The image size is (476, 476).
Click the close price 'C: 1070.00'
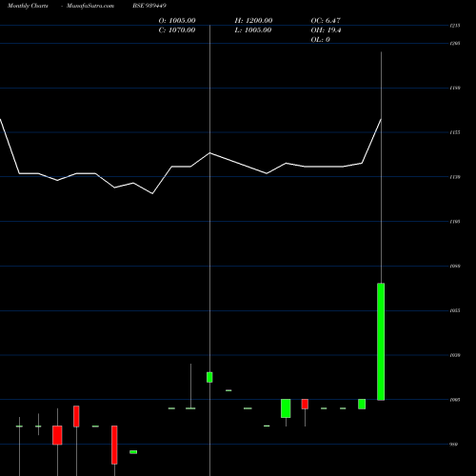[x=177, y=30]
